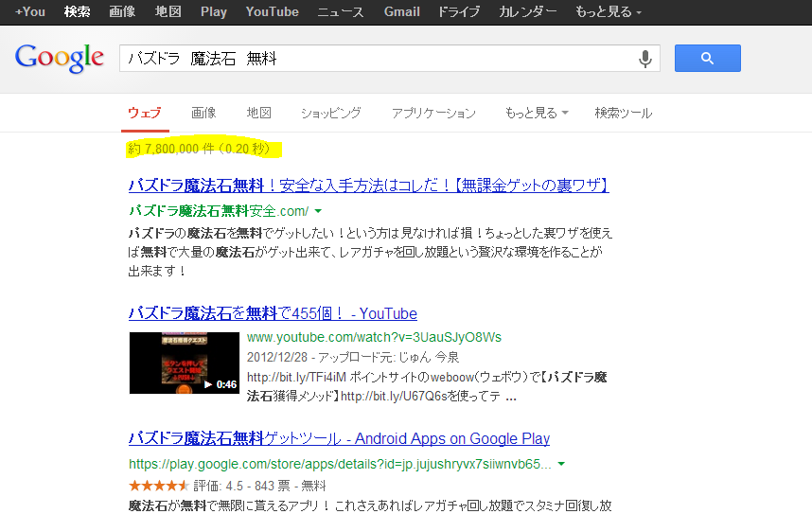Click www.youtube.com/watch URL text
The width and height of the screenshot is (812, 514).
pos(374,337)
